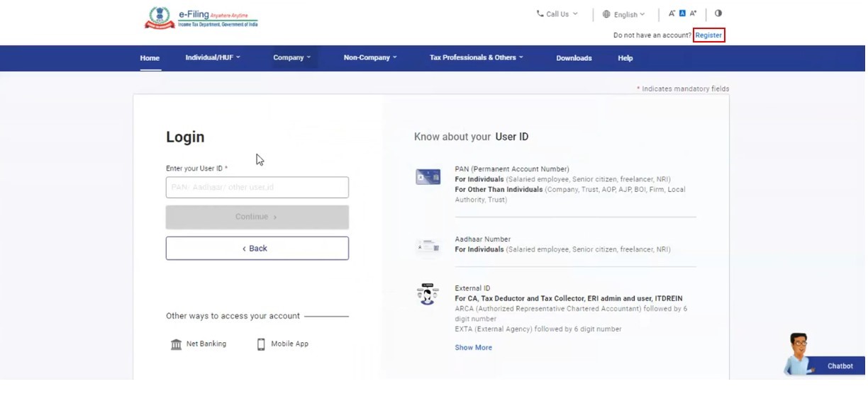Go to the Downloads menu item
The image size is (868, 413).
click(x=574, y=58)
